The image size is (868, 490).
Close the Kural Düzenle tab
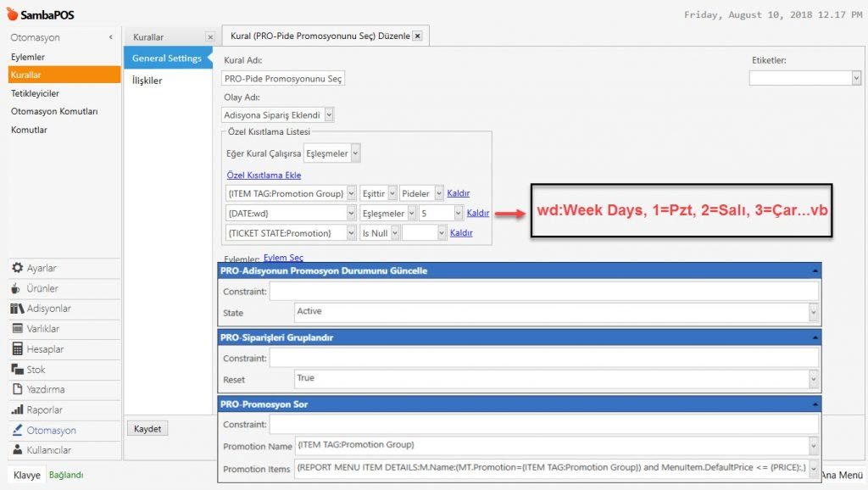418,36
